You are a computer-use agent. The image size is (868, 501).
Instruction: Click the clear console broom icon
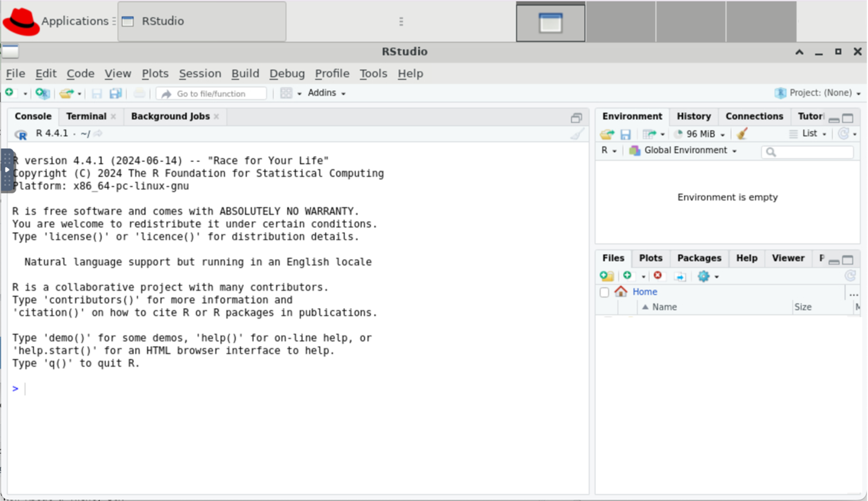click(x=577, y=134)
